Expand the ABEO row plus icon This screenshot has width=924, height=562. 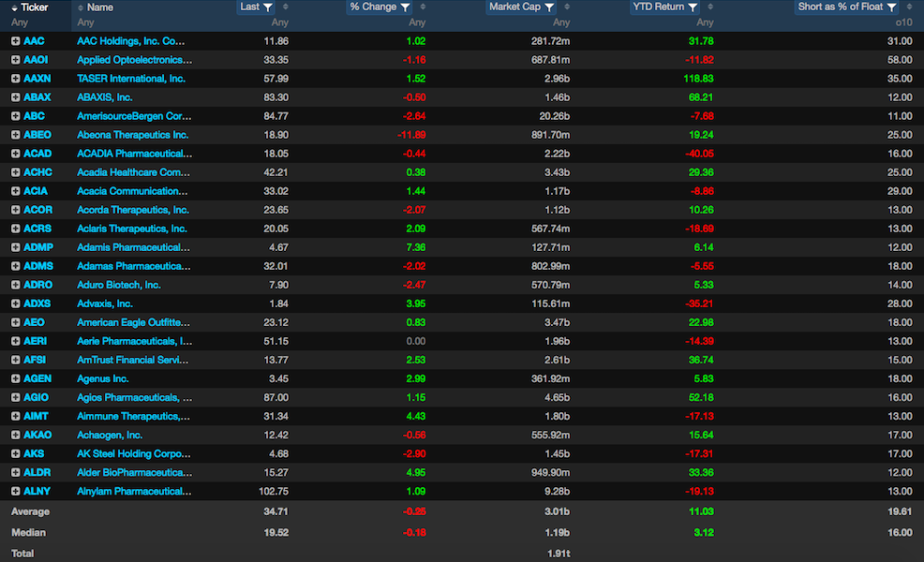[15, 135]
